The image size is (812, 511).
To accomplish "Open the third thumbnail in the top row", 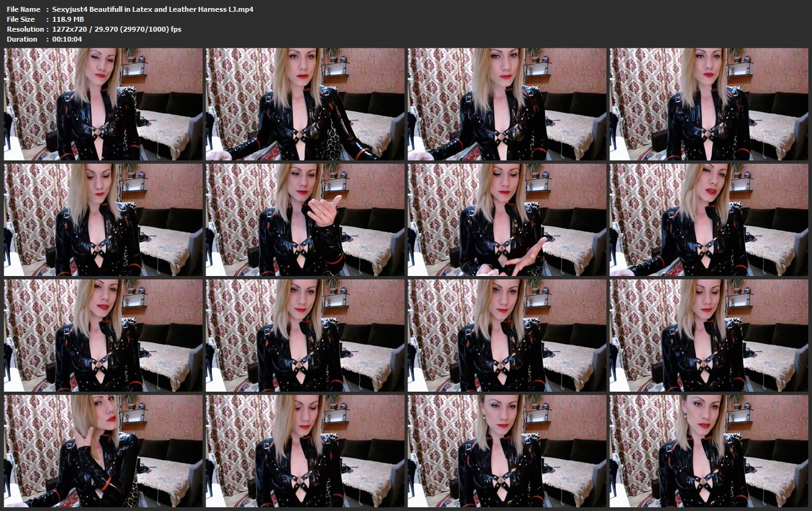I will 508,104.
